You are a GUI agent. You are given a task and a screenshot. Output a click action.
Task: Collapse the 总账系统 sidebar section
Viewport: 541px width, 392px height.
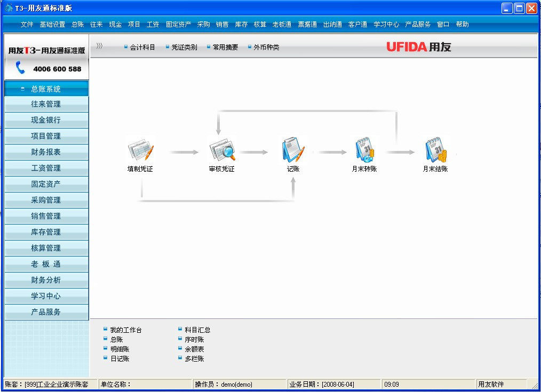[46, 89]
